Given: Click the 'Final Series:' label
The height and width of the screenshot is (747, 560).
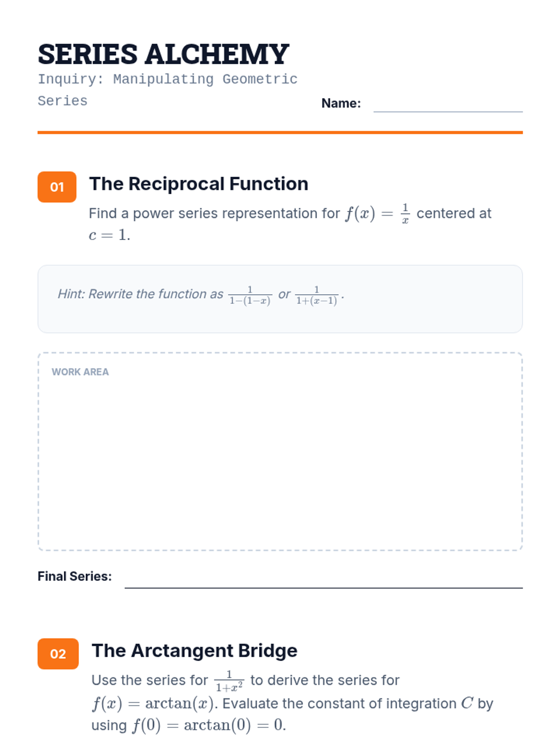Looking at the screenshot, I should [x=75, y=577].
